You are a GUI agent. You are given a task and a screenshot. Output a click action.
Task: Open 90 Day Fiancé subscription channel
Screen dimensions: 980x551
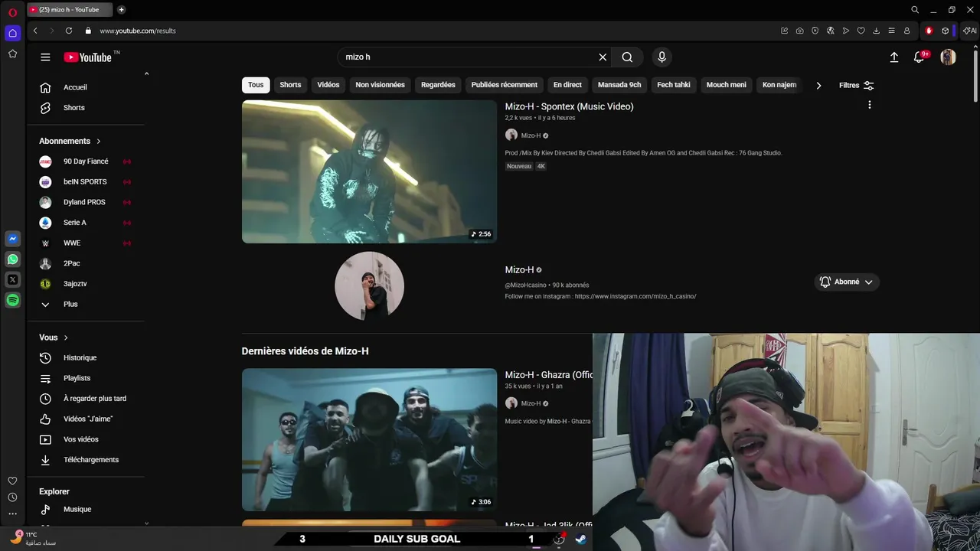pos(86,161)
